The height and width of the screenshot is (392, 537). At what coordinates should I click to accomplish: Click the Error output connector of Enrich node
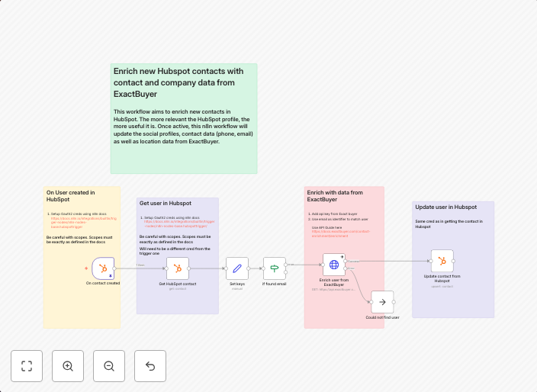pyautogui.click(x=346, y=268)
